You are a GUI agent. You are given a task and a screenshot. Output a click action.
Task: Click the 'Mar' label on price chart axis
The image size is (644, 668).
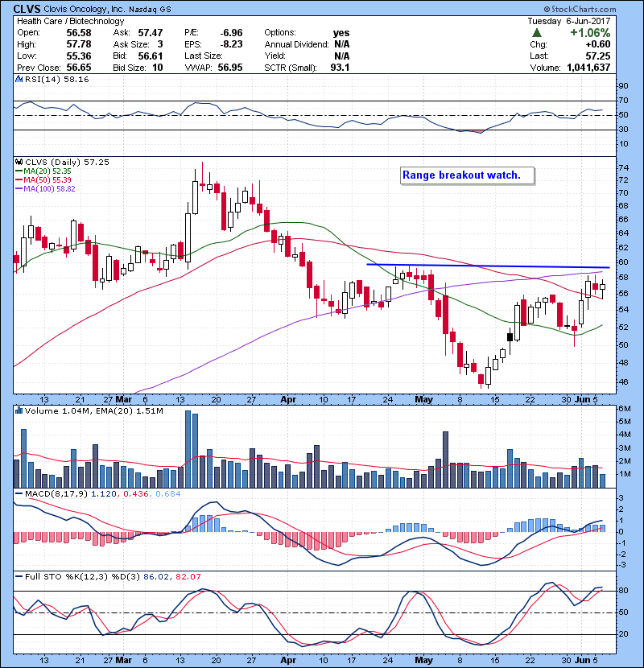point(124,400)
